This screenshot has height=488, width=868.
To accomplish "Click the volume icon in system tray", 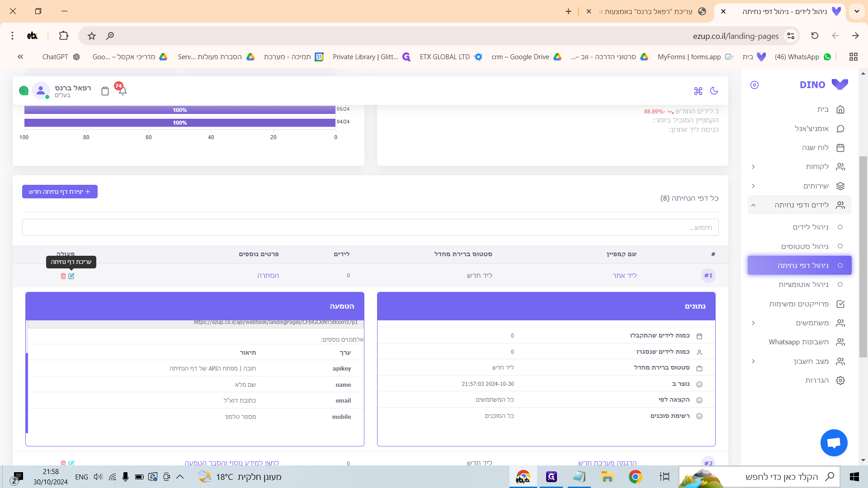I will [98, 477].
